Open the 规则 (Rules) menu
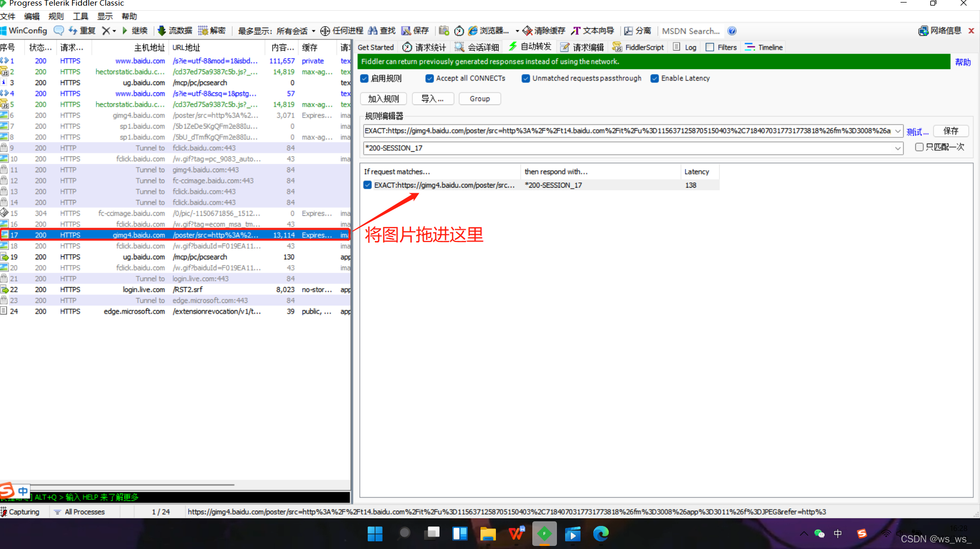980x549 pixels. [56, 16]
